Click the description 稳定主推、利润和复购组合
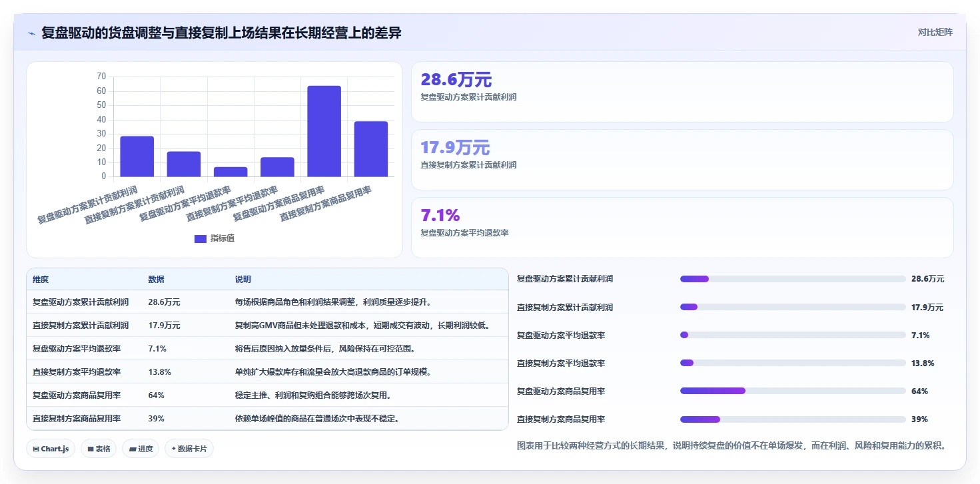Image resolution: width=980 pixels, height=484 pixels. click(x=313, y=395)
